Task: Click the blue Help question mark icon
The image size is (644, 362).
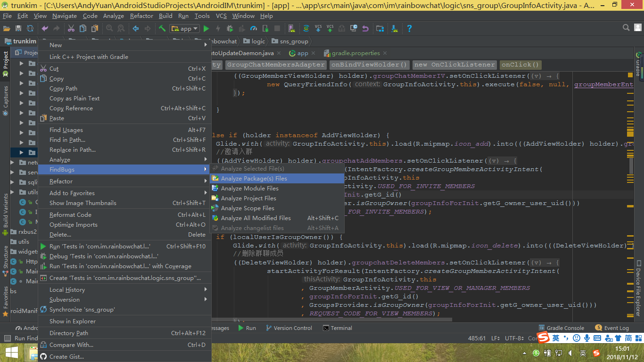Action: (x=409, y=28)
